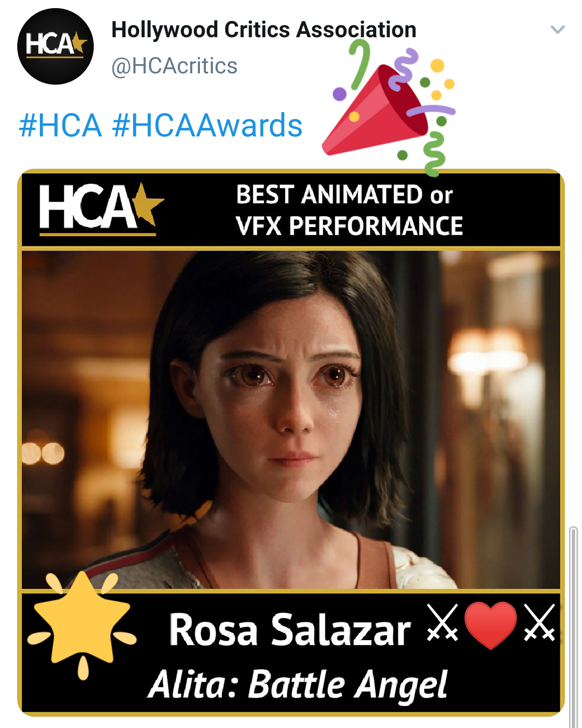Viewport: 582px width, 728px height.
Task: Click the gold star in the avatar logo
Action: click(79, 43)
